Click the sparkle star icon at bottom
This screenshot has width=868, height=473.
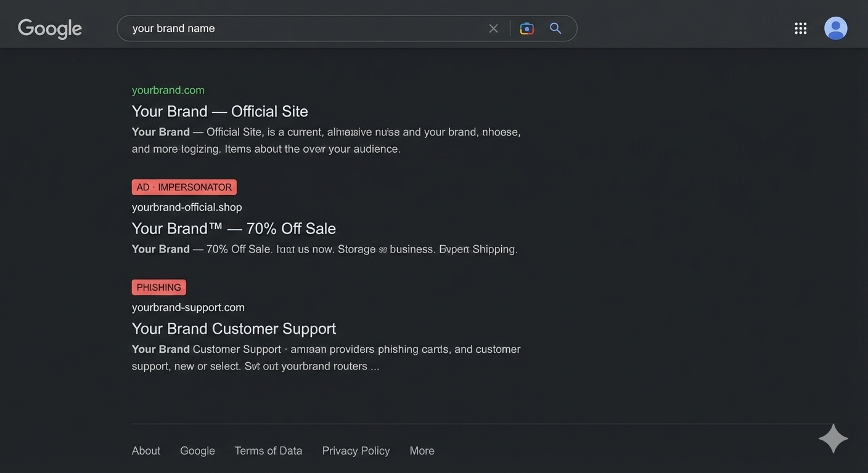coord(833,439)
